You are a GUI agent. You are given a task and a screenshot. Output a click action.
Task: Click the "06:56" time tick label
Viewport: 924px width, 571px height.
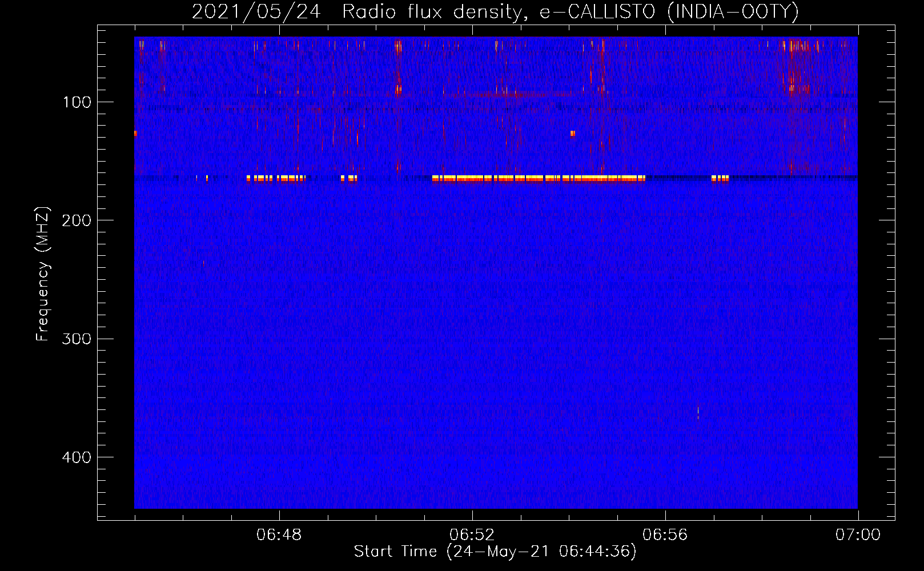(x=665, y=535)
